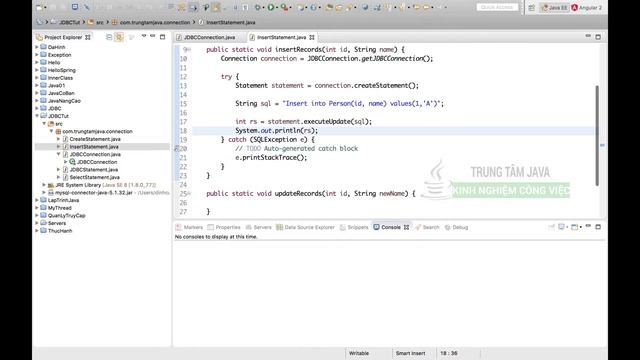This screenshot has height=360, width=640.
Task: Close the Project Explorer view
Action: click(x=88, y=37)
